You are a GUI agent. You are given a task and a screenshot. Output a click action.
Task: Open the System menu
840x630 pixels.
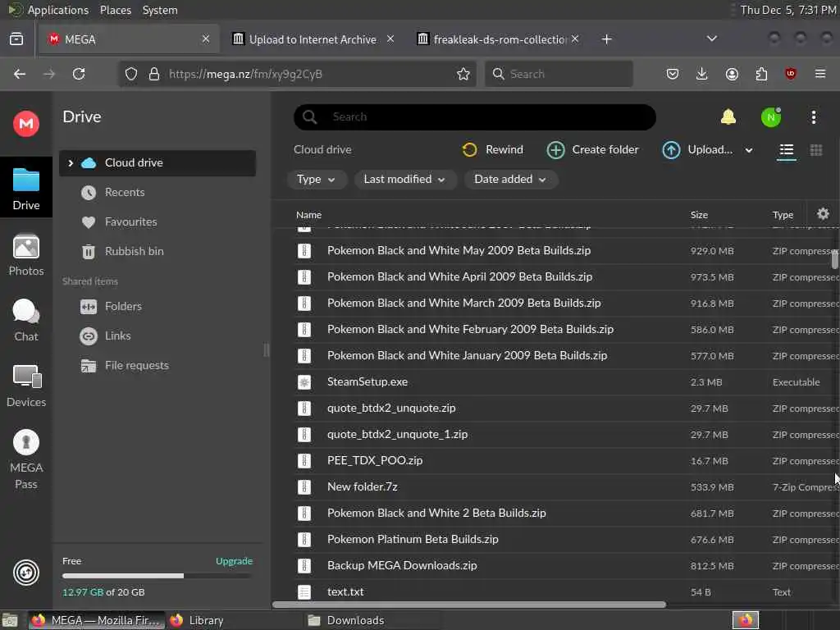point(160,10)
